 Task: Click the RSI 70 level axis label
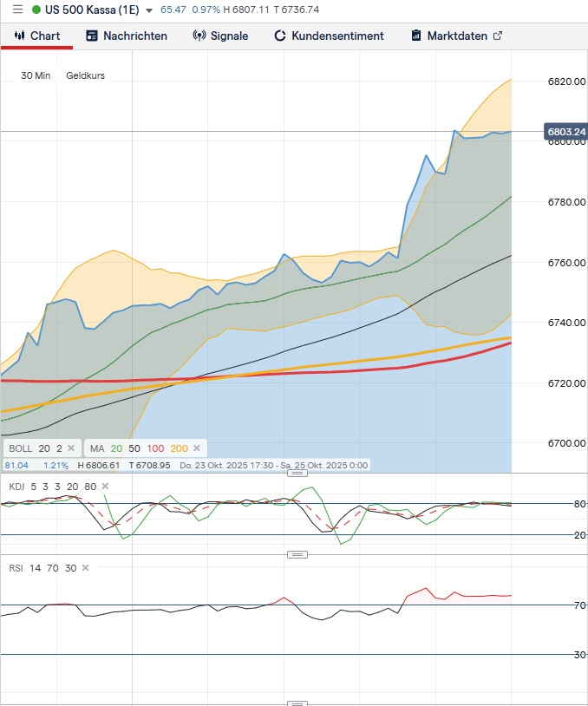(x=580, y=605)
